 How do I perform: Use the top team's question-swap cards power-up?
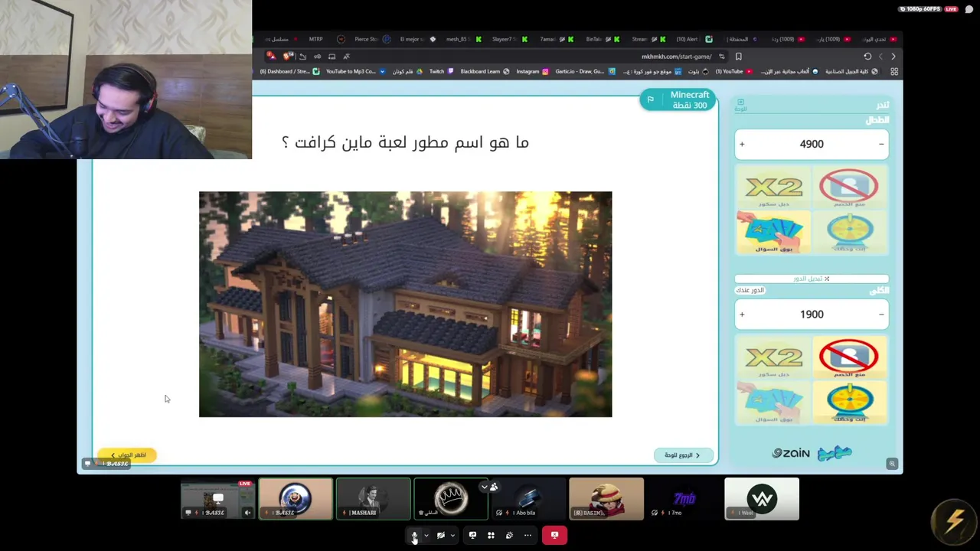[773, 233]
